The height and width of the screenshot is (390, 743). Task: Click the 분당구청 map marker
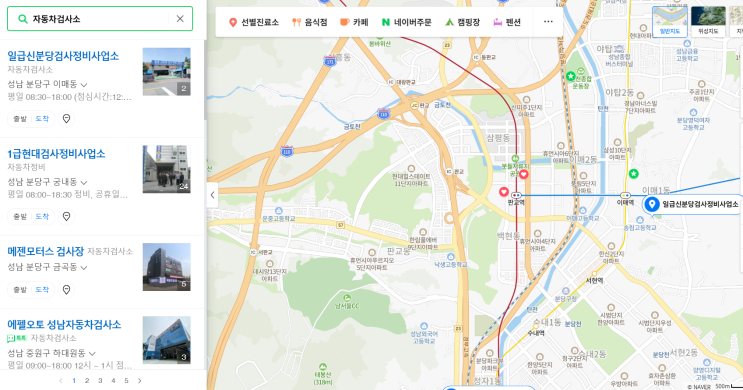pos(565,291)
